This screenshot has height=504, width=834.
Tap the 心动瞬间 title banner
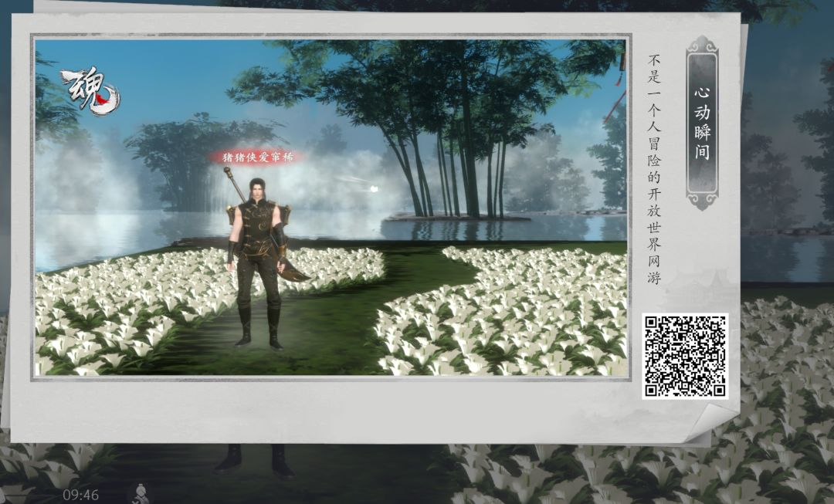click(x=702, y=123)
